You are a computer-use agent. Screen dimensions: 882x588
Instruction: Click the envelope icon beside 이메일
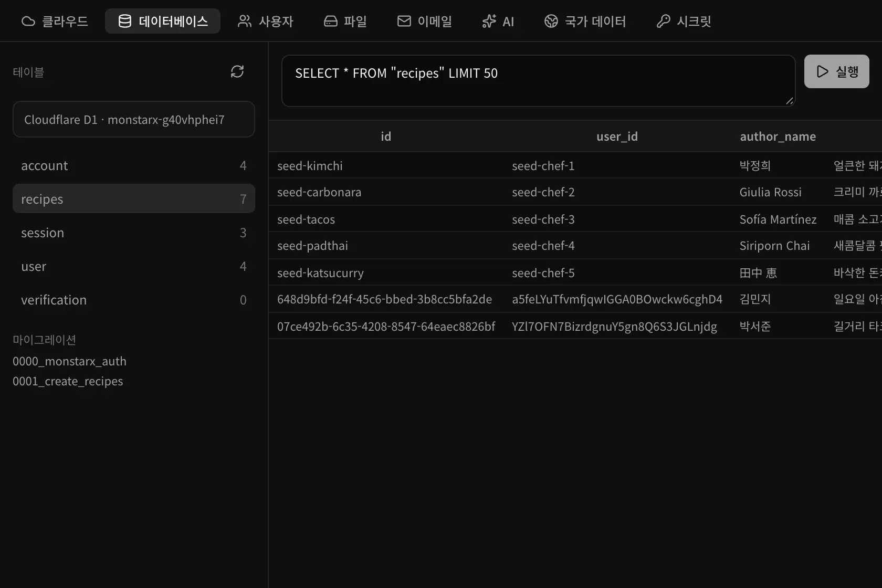pyautogui.click(x=404, y=22)
